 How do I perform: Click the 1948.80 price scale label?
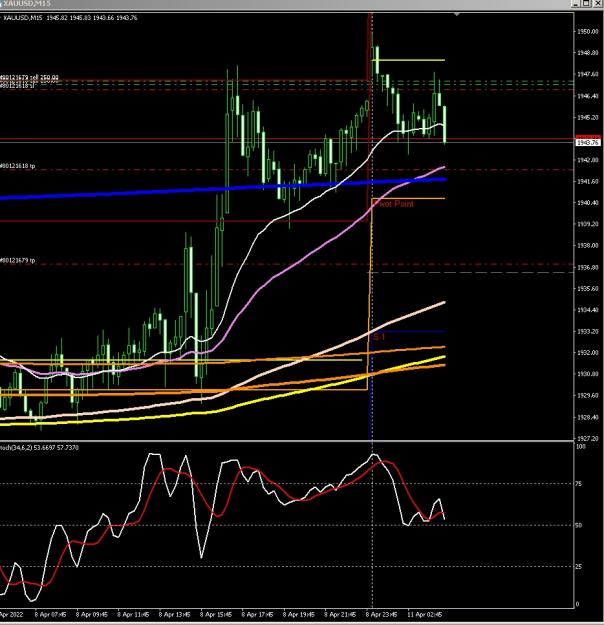tap(588, 53)
